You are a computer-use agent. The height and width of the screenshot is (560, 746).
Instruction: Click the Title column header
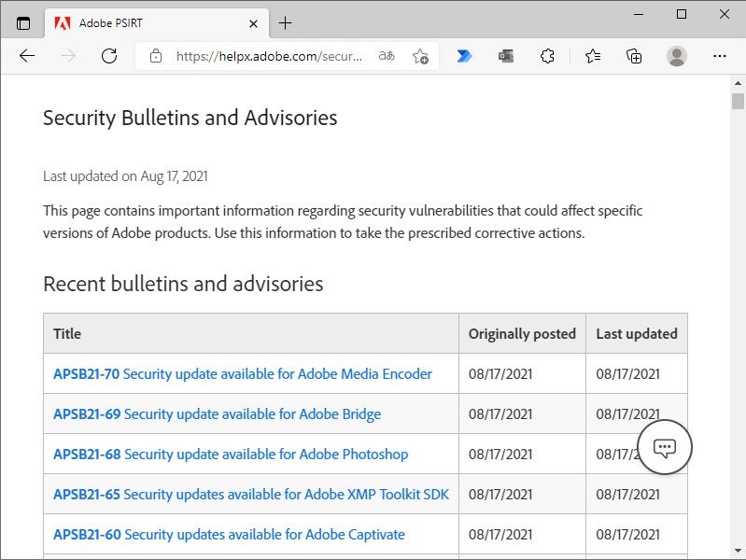coord(251,333)
